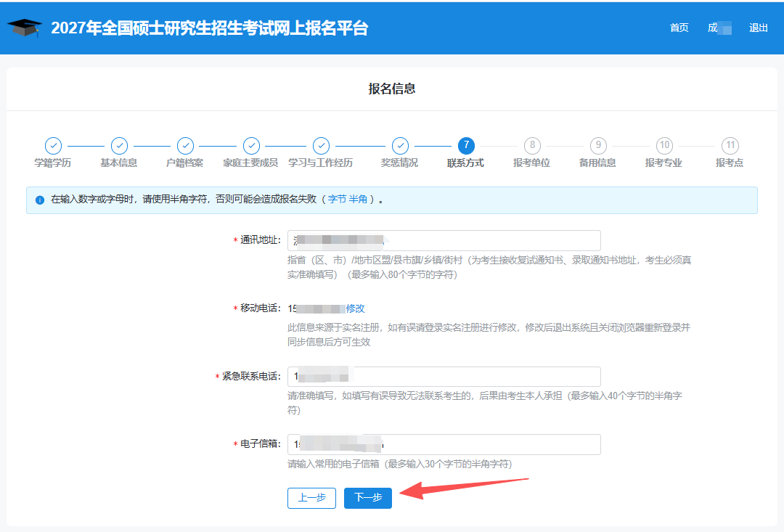Go to step 学籍学历 checkmark circle

pos(53,146)
